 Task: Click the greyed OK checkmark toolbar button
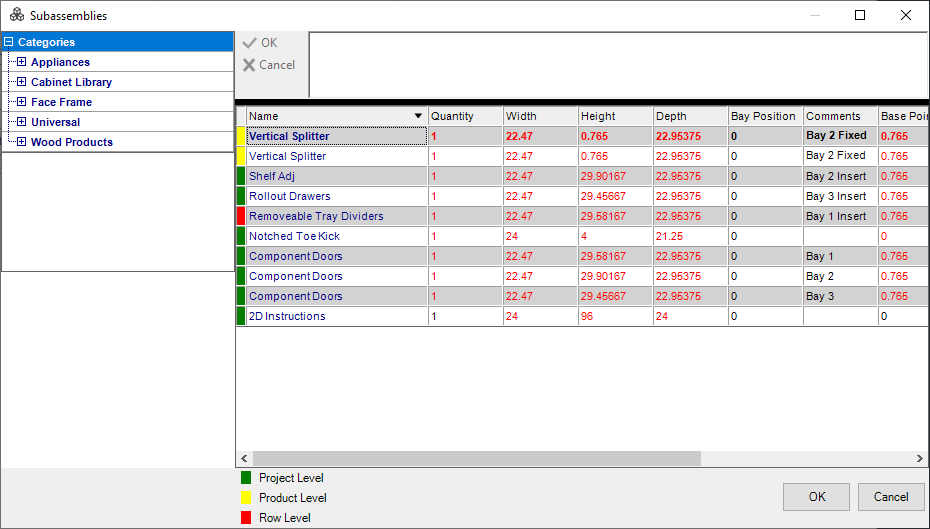pos(260,43)
